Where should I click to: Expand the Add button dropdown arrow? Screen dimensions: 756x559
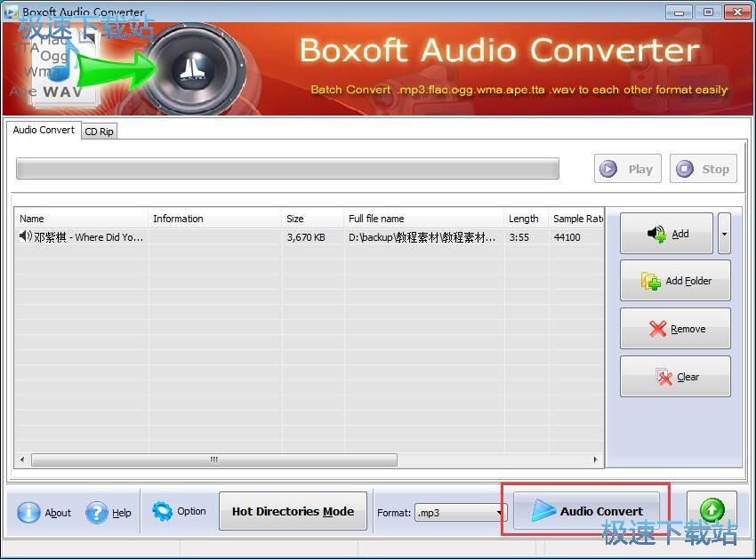coord(724,234)
